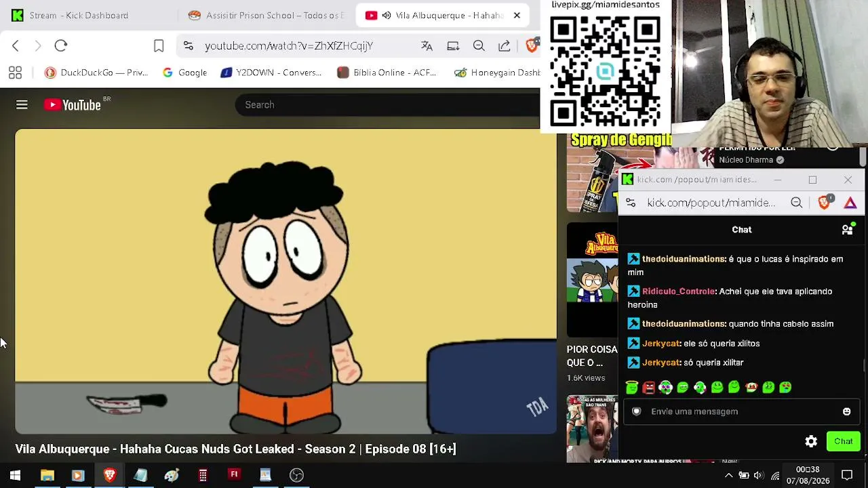The height and width of the screenshot is (488, 868).
Task: Click the volume speaker icon in system tray
Action: 758,475
